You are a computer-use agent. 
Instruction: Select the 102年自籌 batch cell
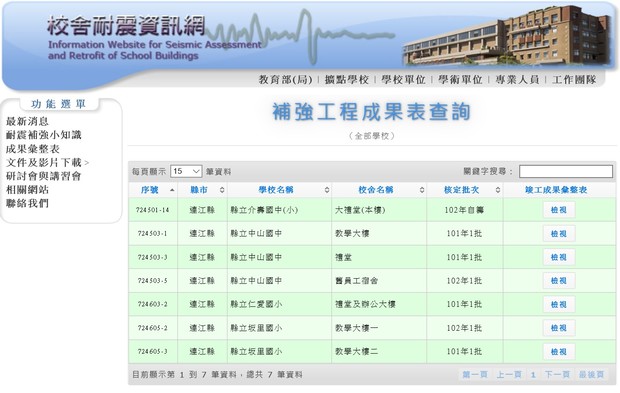click(x=464, y=210)
